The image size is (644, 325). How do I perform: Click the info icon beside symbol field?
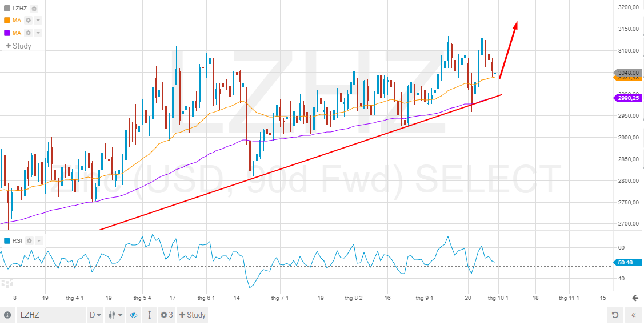tap(7, 315)
